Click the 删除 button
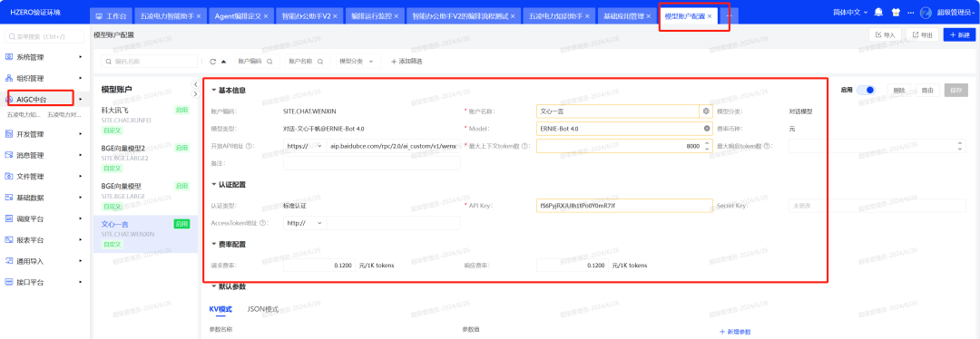 coord(898,90)
